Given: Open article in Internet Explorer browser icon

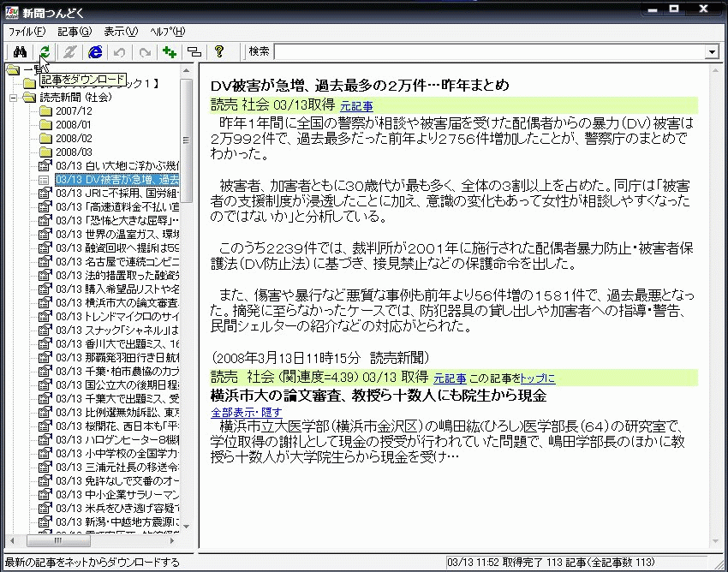Looking at the screenshot, I should (95, 52).
